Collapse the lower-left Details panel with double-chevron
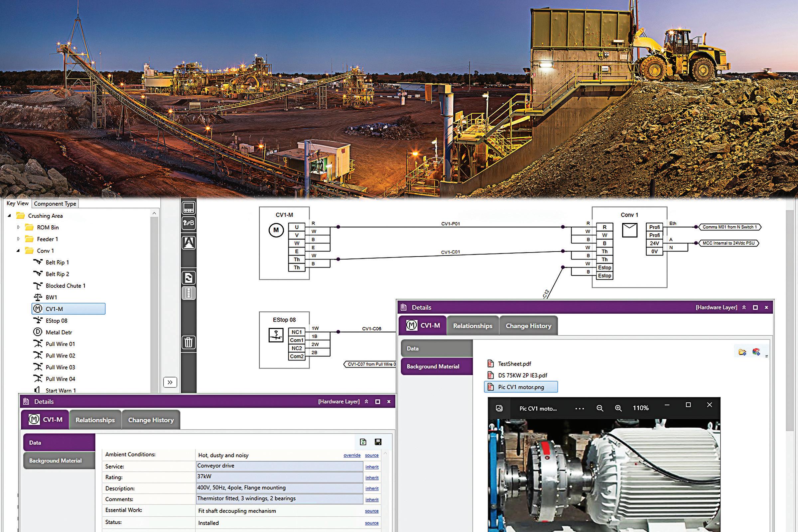 click(x=366, y=402)
